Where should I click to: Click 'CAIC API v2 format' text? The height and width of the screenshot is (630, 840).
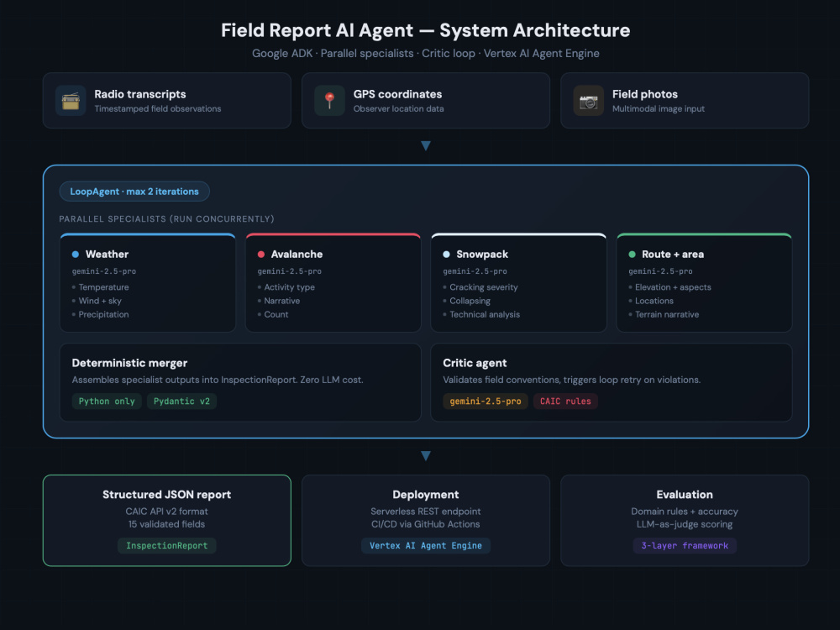tap(166, 512)
